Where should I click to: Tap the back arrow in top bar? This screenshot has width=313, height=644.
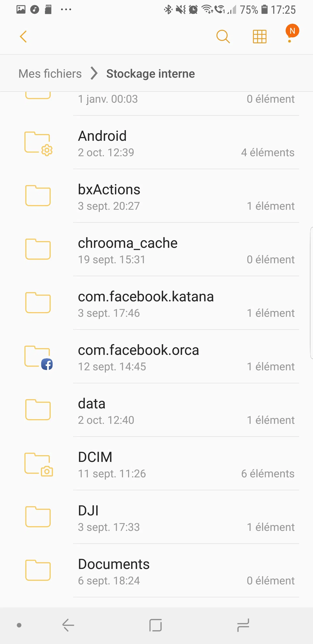[23, 37]
